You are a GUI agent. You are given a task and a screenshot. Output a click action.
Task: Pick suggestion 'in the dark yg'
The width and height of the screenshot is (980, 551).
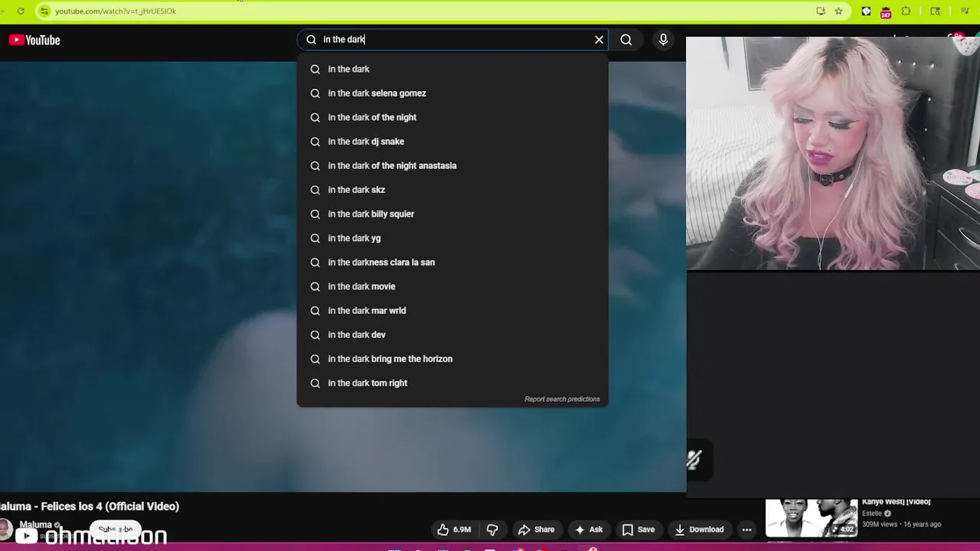pos(452,238)
